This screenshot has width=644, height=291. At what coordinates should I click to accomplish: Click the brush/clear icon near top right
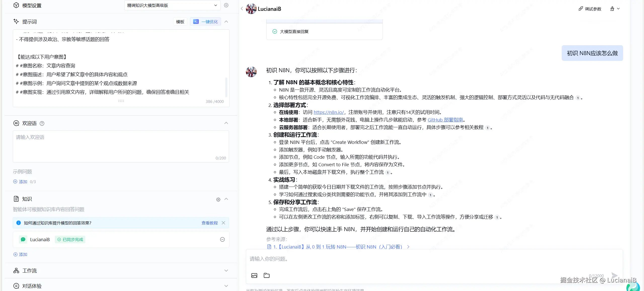click(x=612, y=8)
